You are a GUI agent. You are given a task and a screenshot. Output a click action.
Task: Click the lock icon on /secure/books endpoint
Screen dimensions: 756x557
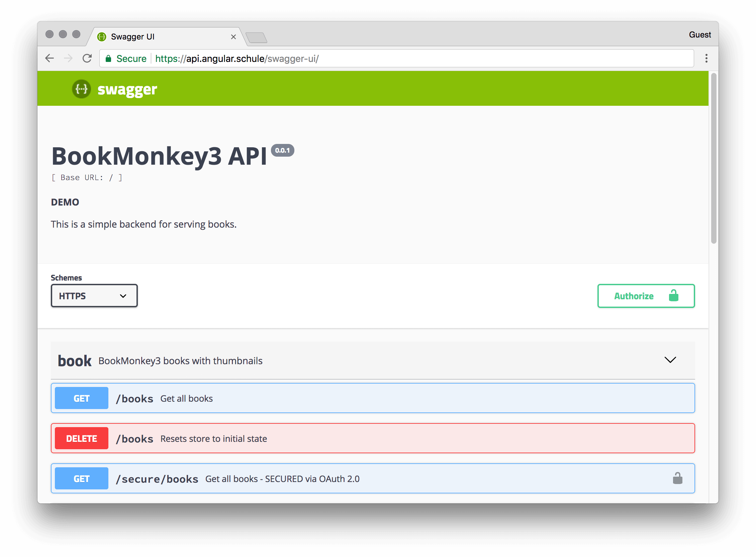(x=678, y=478)
